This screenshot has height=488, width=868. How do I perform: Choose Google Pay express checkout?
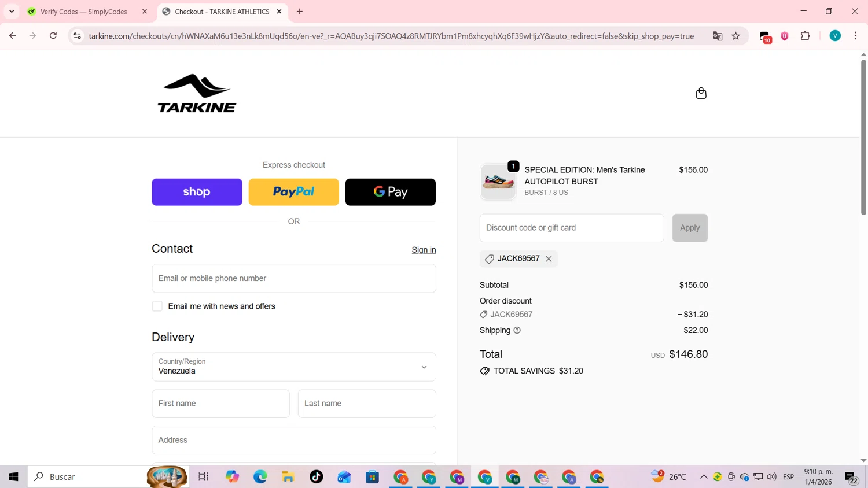pyautogui.click(x=391, y=192)
